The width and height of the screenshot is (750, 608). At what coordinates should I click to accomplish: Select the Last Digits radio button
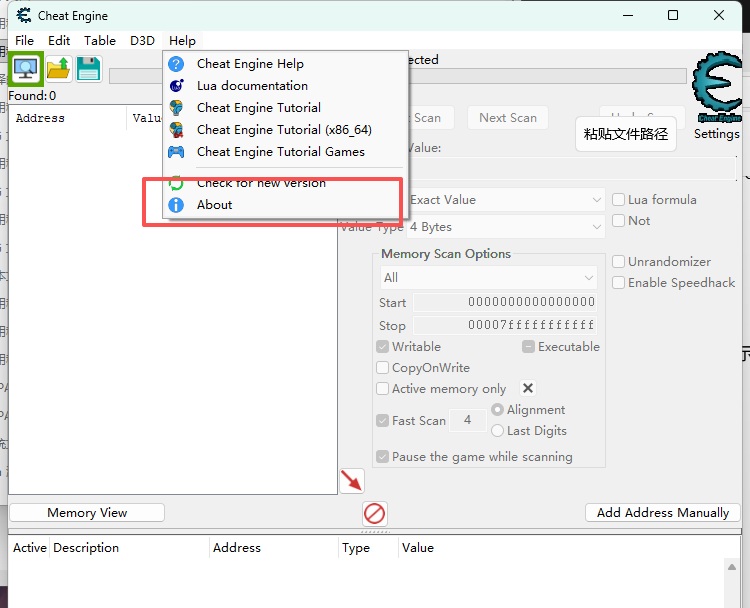pos(497,431)
